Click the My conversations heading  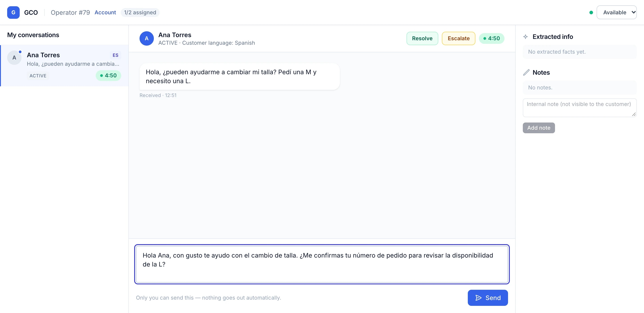point(33,35)
